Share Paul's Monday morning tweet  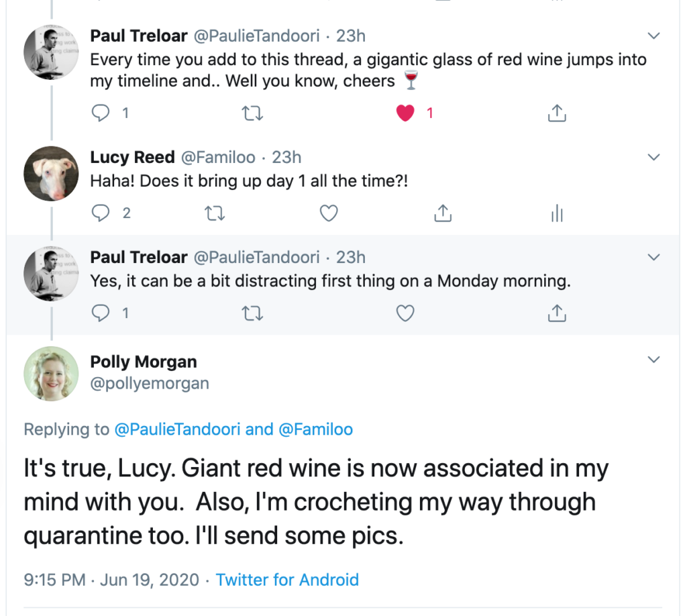tap(557, 313)
